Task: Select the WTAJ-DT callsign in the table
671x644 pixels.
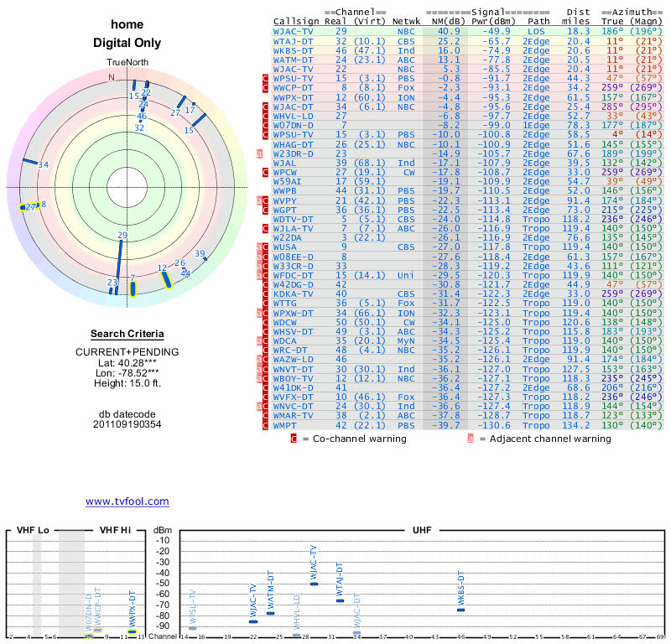Action: pos(294,40)
